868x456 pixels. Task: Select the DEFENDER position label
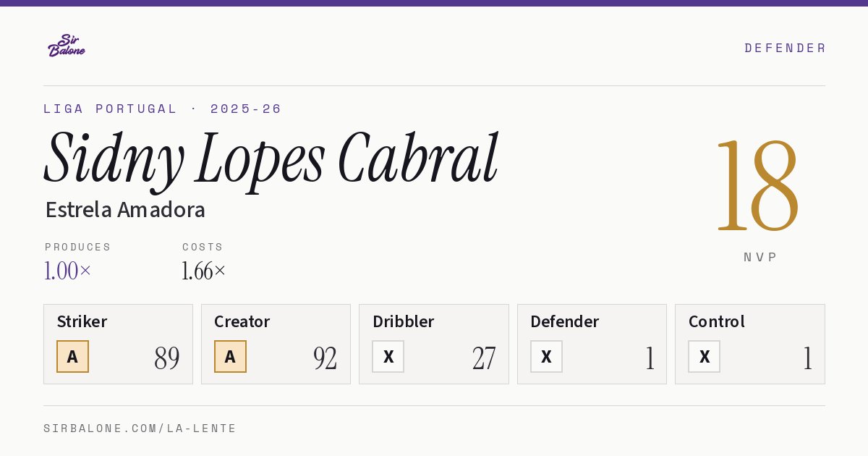pyautogui.click(x=785, y=48)
